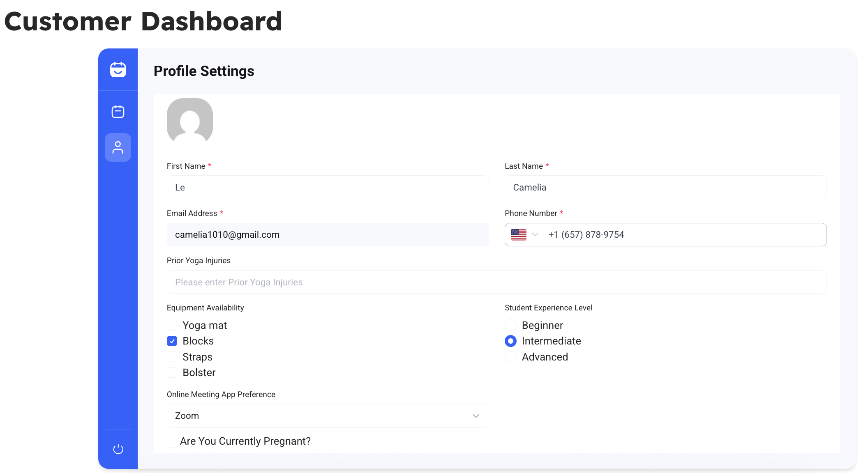Focus the Last Name field with Camelia
The image size is (868, 473).
[665, 187]
